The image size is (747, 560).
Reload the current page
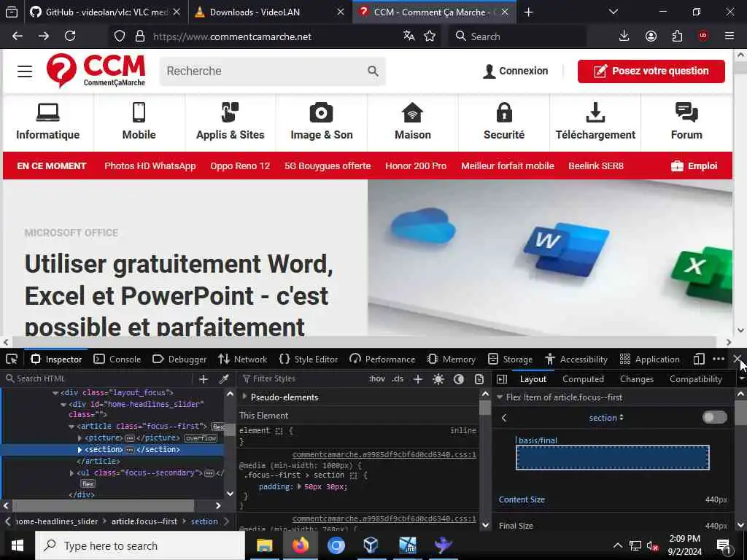70,36
